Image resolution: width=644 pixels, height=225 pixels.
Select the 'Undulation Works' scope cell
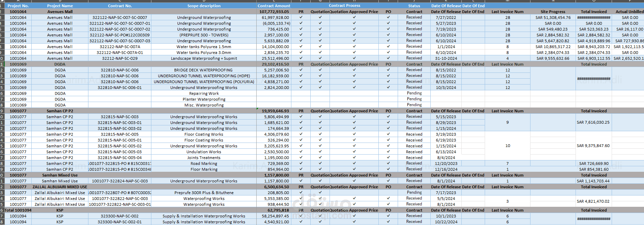204,152
